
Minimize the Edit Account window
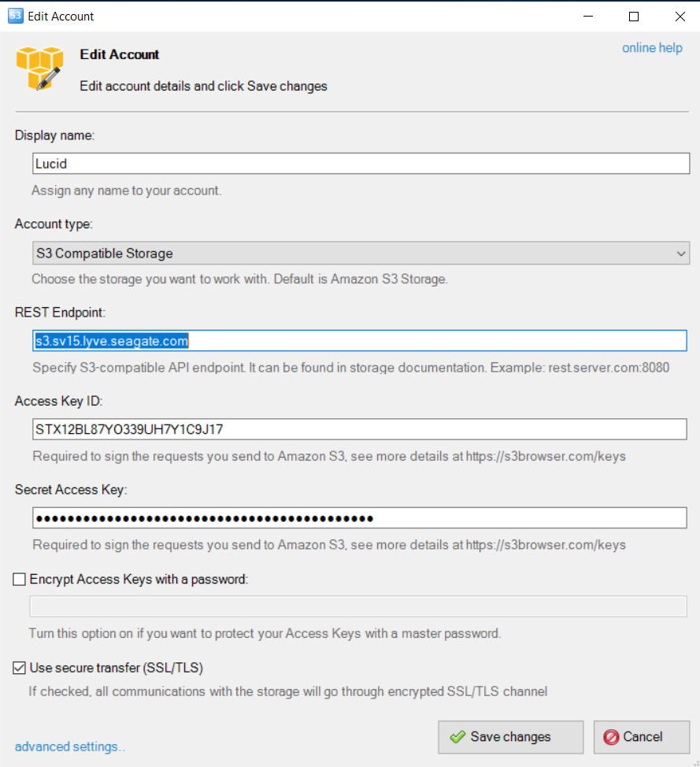pos(588,16)
